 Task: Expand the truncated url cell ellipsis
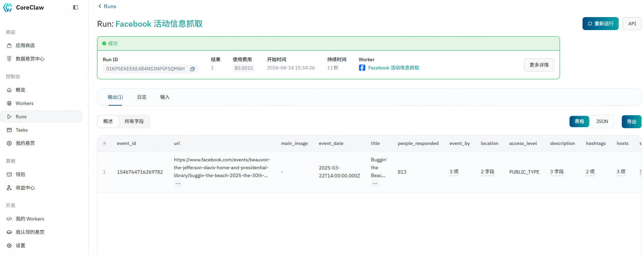(178, 184)
